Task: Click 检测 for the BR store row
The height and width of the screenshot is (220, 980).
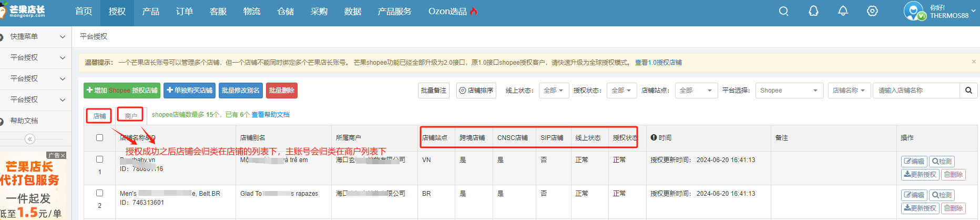Action: tap(942, 195)
